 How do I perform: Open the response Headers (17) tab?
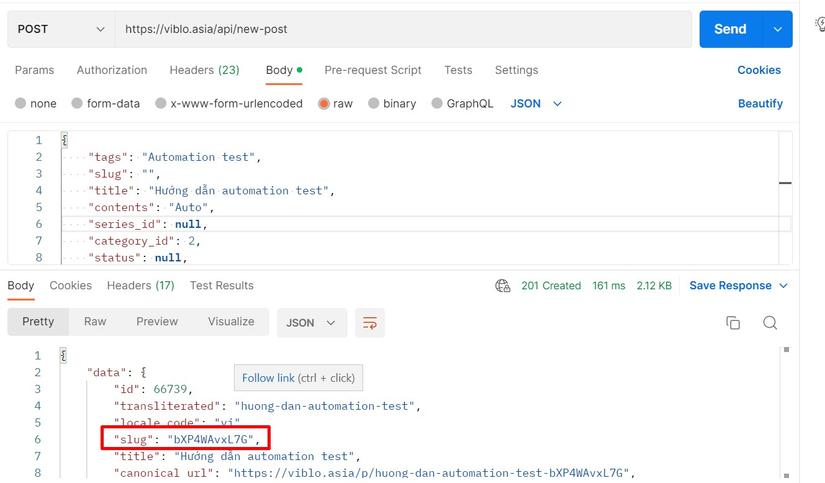pos(140,286)
